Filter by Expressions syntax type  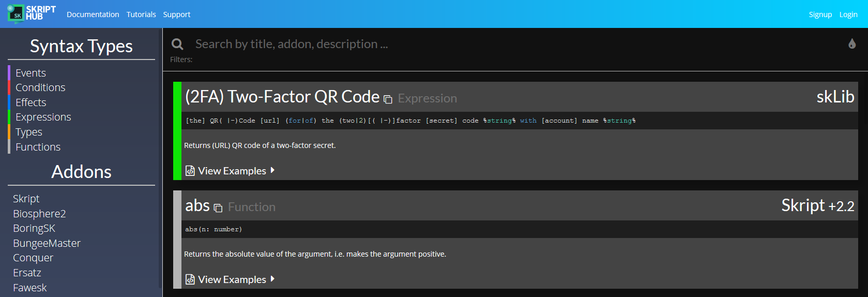click(43, 117)
